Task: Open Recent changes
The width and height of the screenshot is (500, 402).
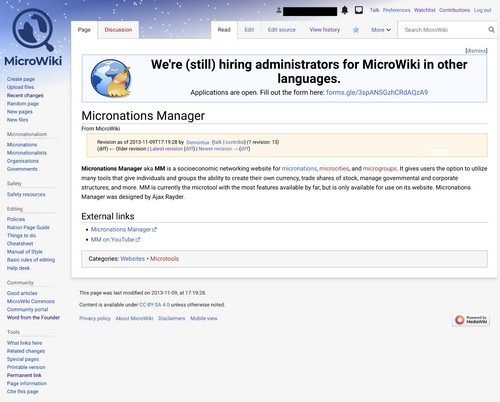Action: [25, 95]
